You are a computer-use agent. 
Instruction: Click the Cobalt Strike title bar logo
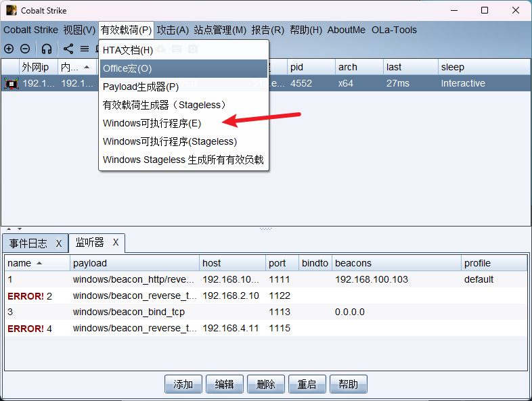12,11
